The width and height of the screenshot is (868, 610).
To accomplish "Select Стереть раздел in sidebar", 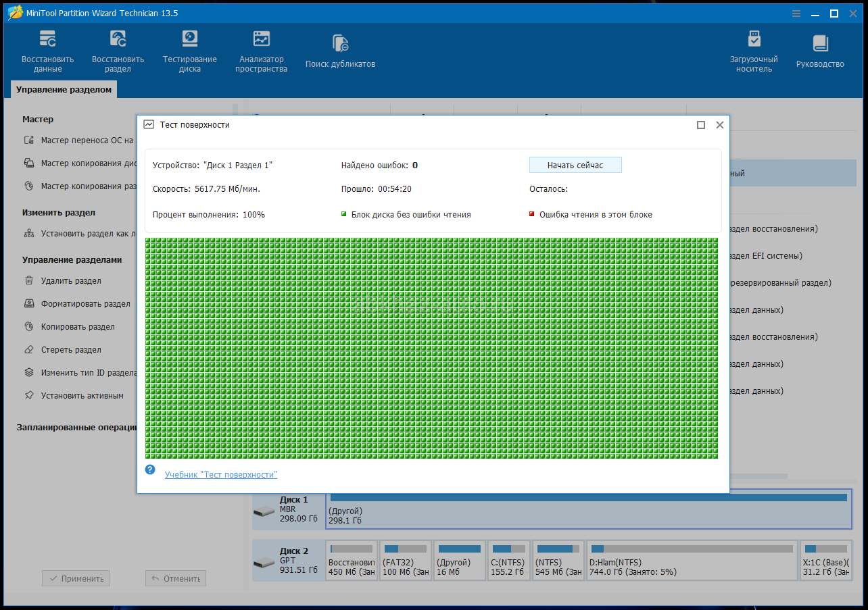I will (x=71, y=350).
